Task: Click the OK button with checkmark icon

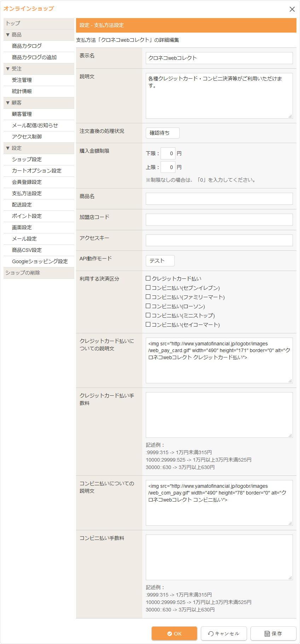Action: tap(174, 633)
